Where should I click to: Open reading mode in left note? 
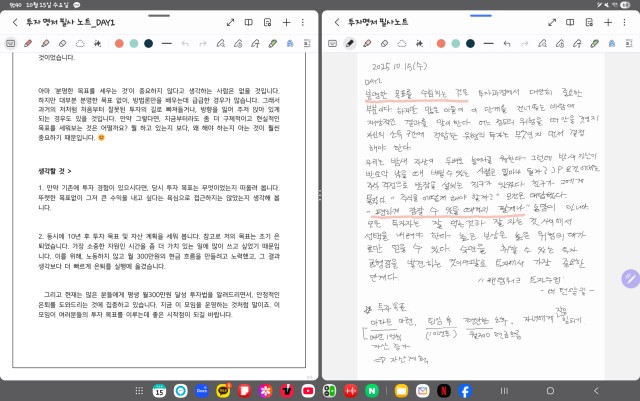(249, 22)
